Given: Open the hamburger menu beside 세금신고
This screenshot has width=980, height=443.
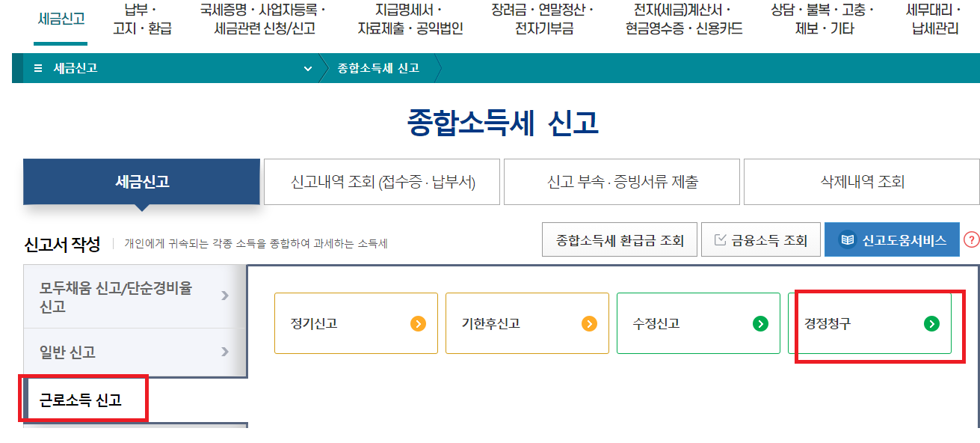Looking at the screenshot, I should coord(37,67).
